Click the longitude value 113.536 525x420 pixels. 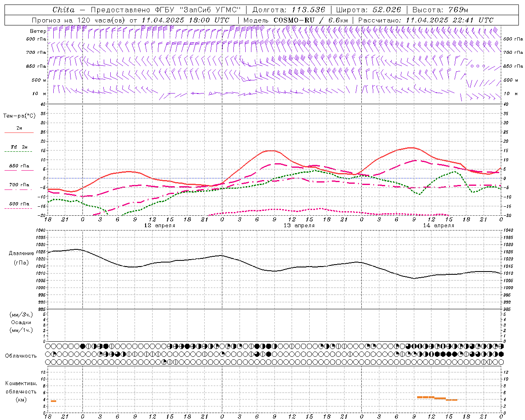308,10
